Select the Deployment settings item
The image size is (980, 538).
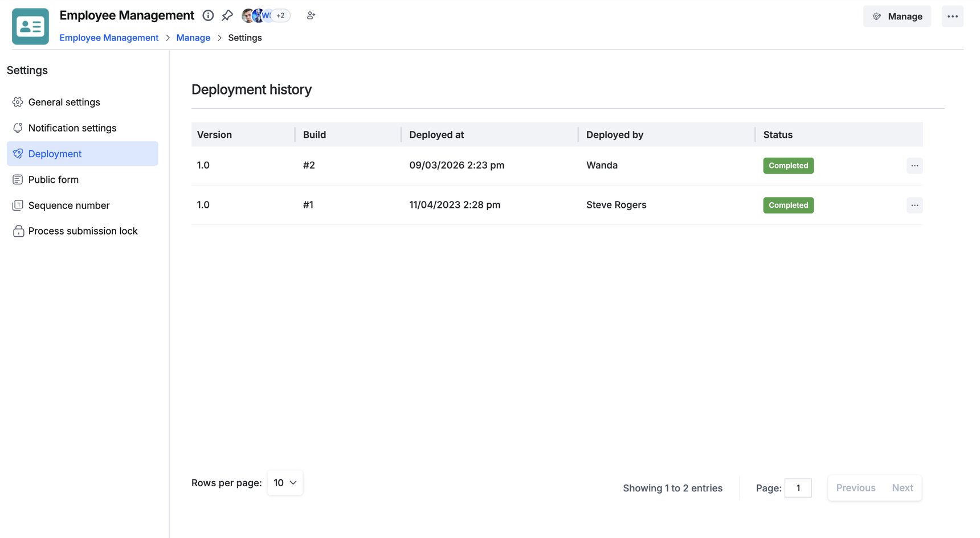(x=55, y=154)
